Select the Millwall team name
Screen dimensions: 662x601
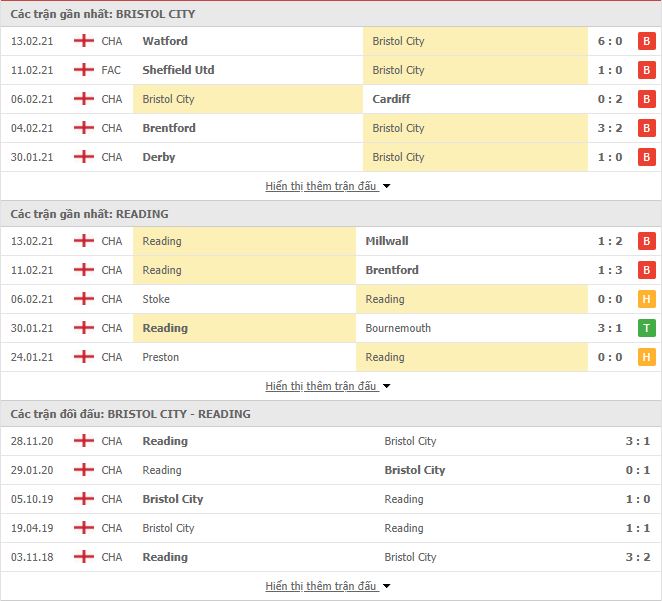[x=387, y=241]
